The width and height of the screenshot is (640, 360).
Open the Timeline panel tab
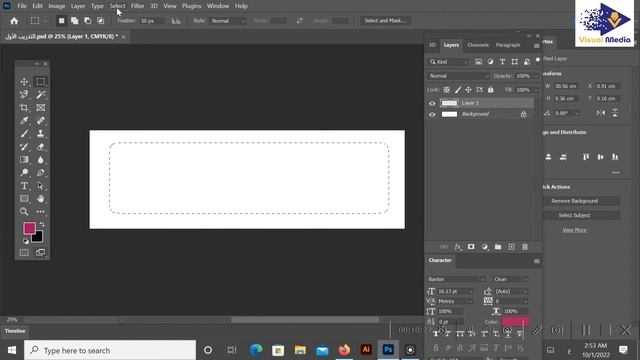(15, 331)
